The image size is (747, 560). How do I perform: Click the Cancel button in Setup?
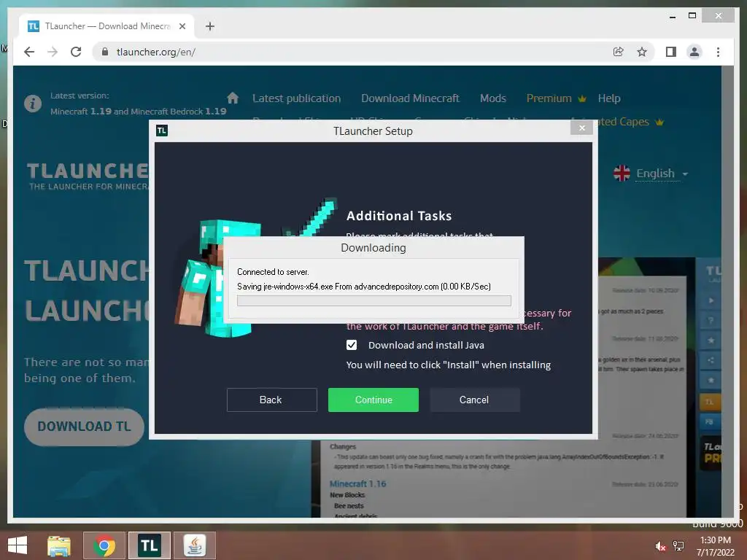pos(474,400)
